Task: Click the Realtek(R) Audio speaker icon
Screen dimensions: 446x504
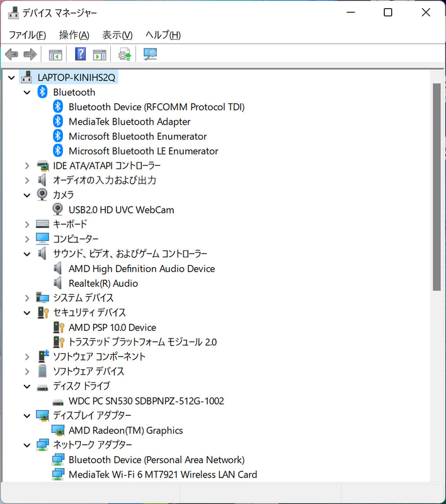Action: tap(58, 283)
